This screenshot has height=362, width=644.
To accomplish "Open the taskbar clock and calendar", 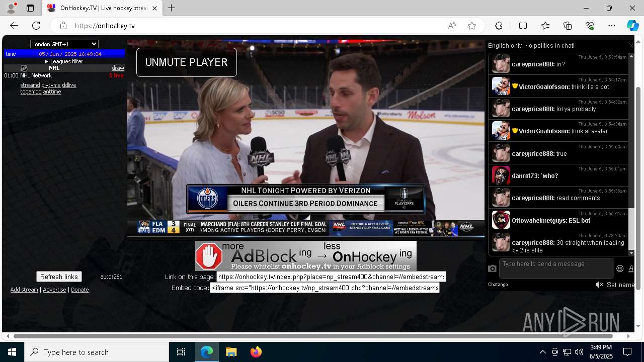I will click(x=601, y=352).
